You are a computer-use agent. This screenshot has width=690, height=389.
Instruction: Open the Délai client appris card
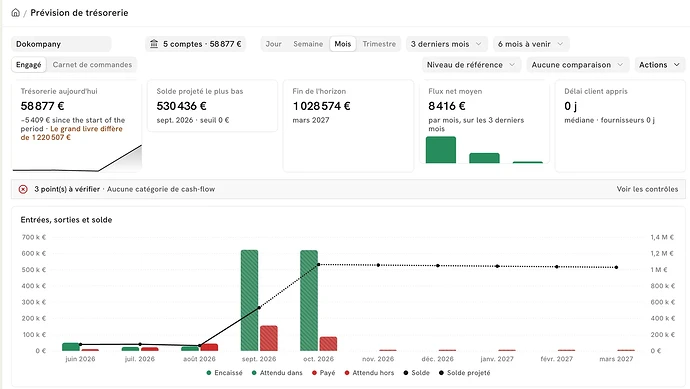pos(620,126)
